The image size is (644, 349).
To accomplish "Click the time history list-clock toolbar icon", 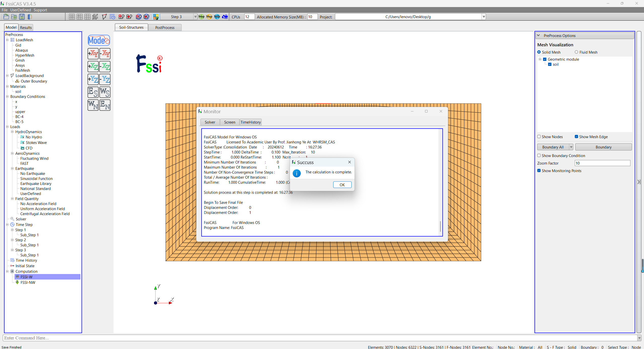I will [x=112, y=17].
